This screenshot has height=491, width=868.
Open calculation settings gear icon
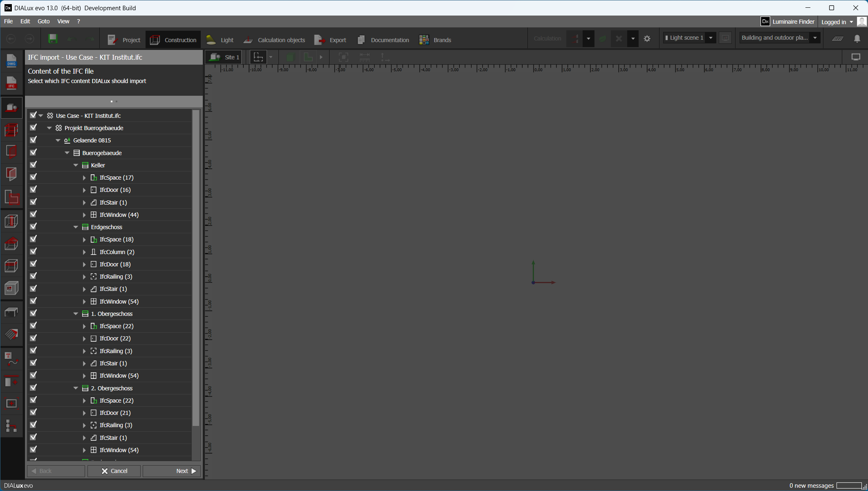click(x=647, y=39)
